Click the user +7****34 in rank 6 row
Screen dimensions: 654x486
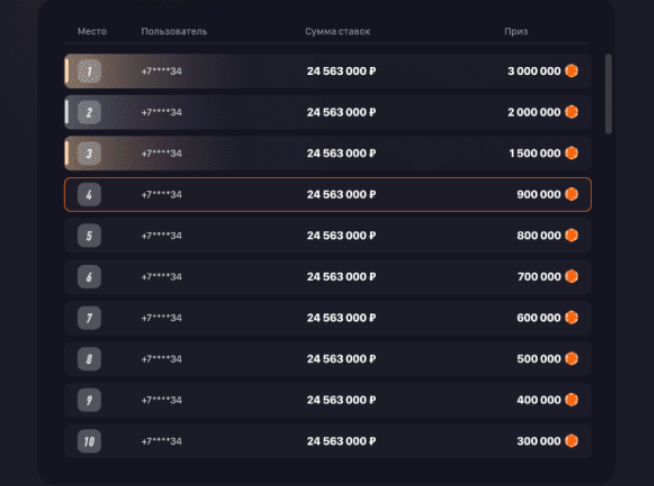tap(161, 277)
